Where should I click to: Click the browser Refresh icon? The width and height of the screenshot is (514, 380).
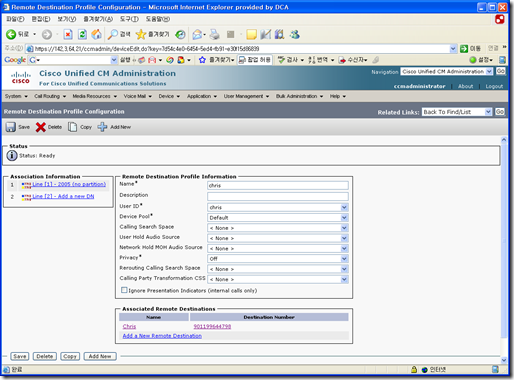82,34
